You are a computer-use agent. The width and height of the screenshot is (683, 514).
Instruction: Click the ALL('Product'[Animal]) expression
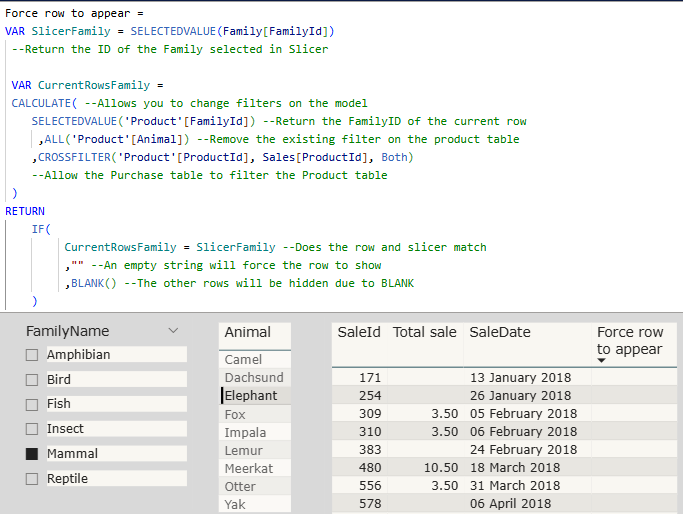(117, 139)
